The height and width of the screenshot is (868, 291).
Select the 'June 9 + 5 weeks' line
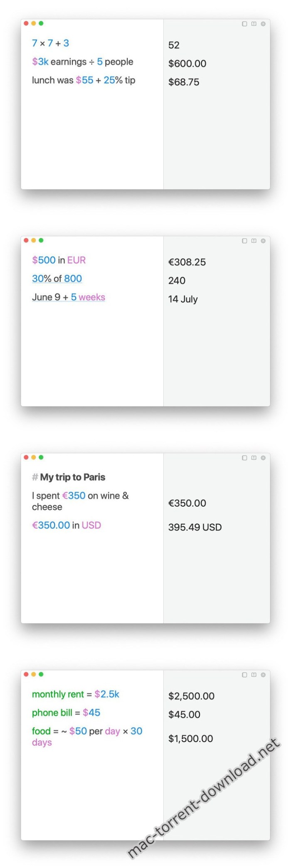(68, 297)
